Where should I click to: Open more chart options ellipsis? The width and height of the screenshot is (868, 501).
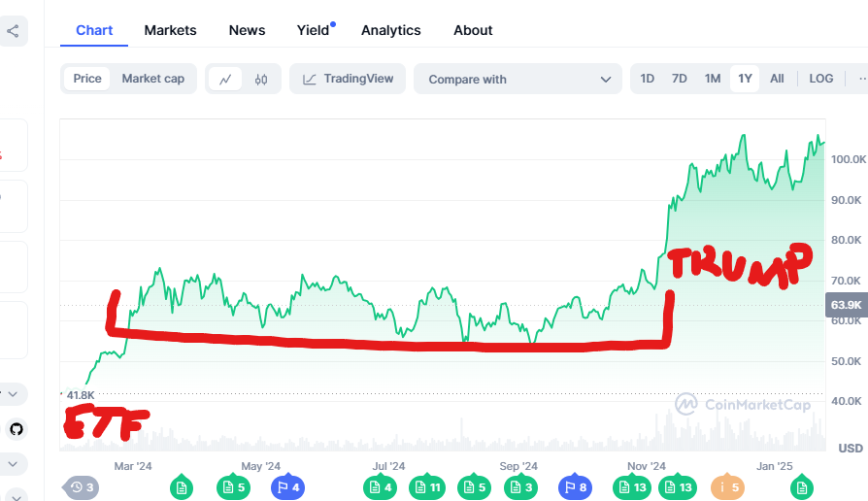[862, 80]
